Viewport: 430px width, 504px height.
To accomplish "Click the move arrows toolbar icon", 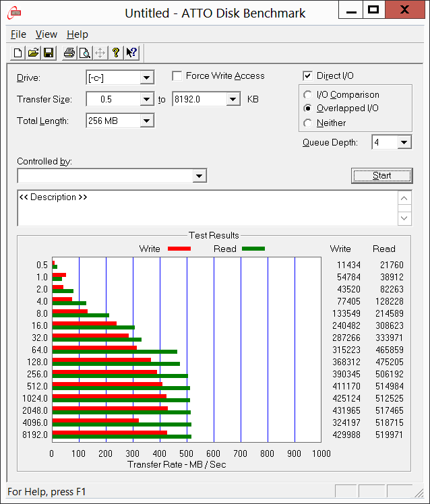I will coord(100,53).
